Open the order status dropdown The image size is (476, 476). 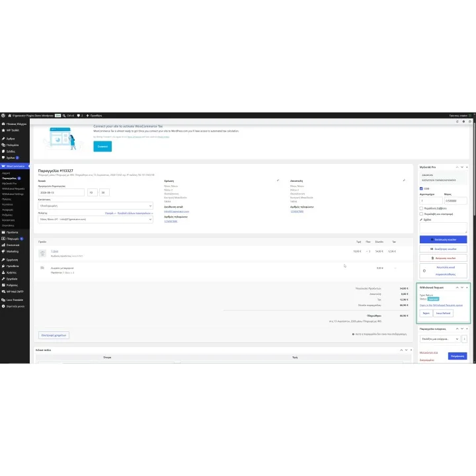pyautogui.click(x=95, y=206)
